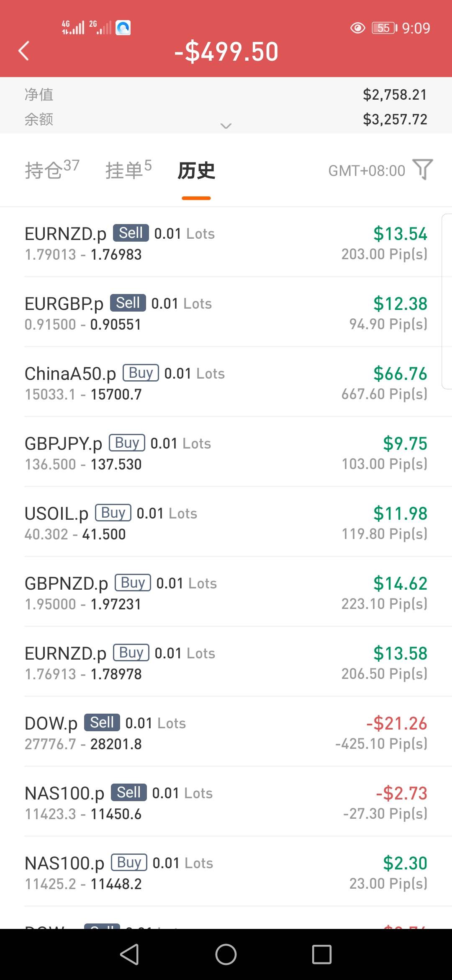Open the filter funnel icon
Viewport: 452px width, 980px height.
pyautogui.click(x=423, y=170)
